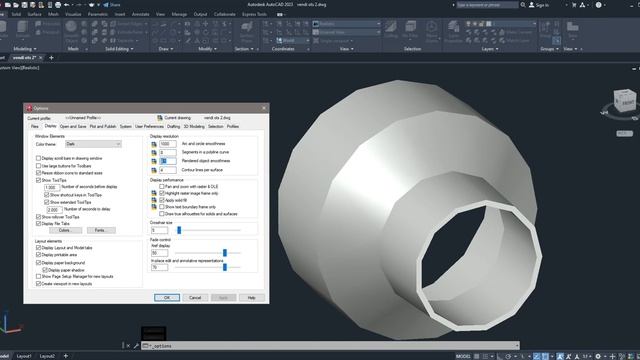The height and width of the screenshot is (360, 640).
Task: Enable Pan and zoom with raster & OLE
Action: (162, 186)
